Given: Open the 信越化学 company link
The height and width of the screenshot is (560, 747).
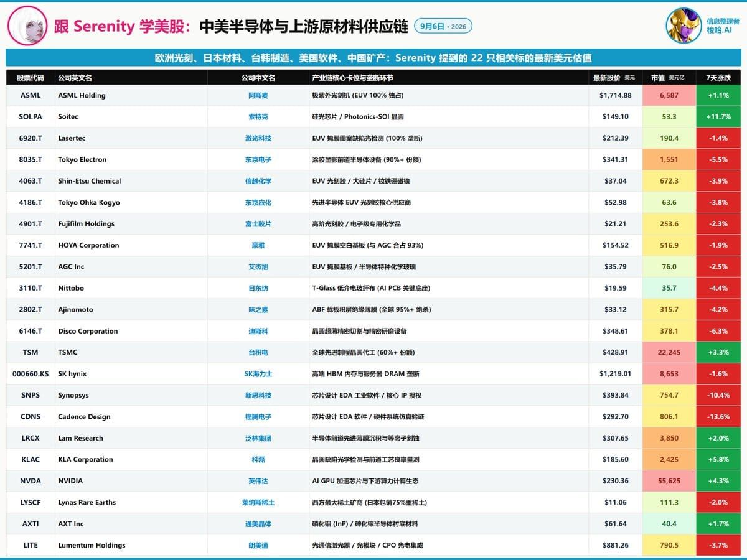Looking at the screenshot, I should 258,181.
